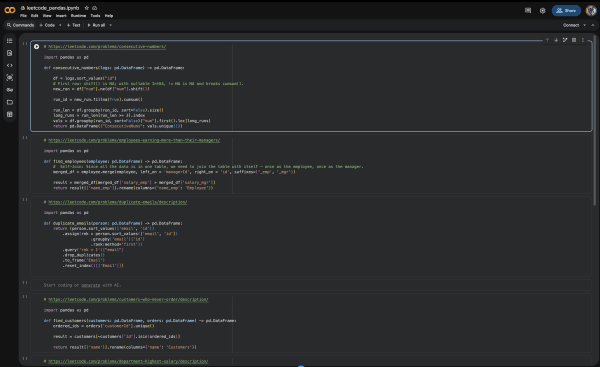Open the settings gear icon
600x367 pixels.
click(x=543, y=11)
